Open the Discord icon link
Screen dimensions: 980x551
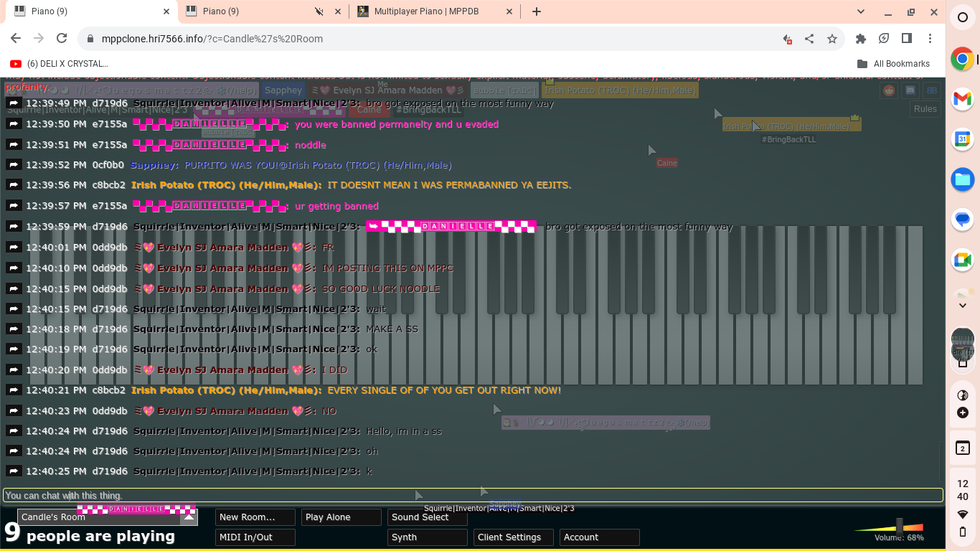coord(910,90)
